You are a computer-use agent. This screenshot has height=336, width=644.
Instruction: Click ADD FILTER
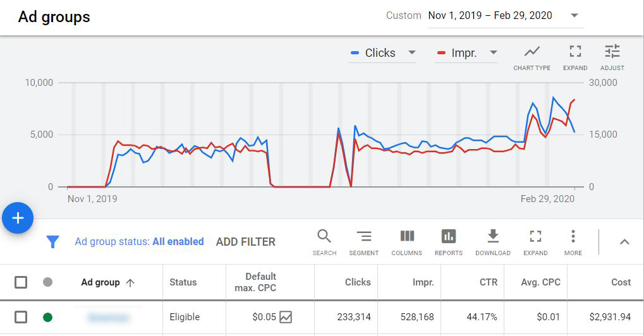point(245,241)
